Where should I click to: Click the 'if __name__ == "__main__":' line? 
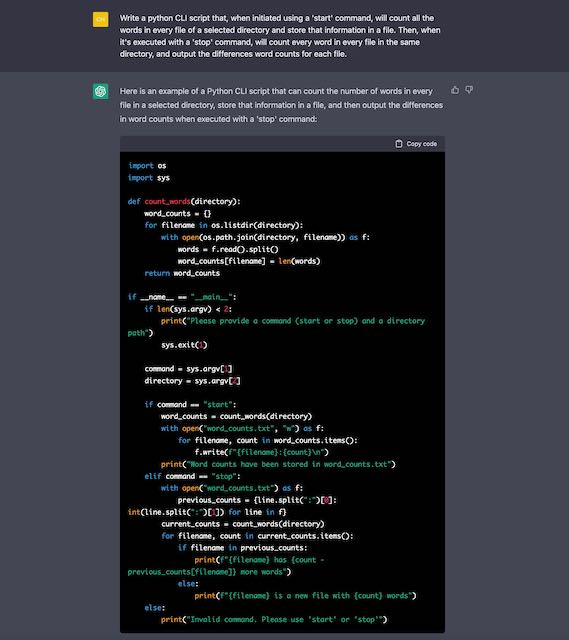tap(182, 297)
